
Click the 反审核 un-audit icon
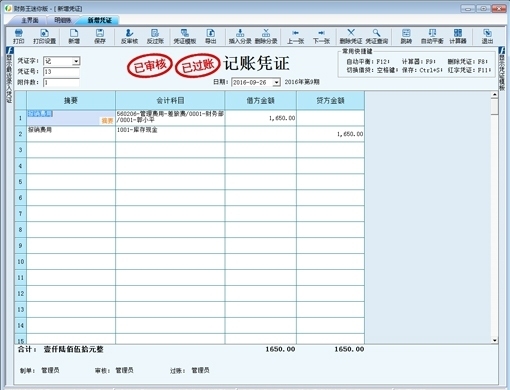(x=129, y=36)
